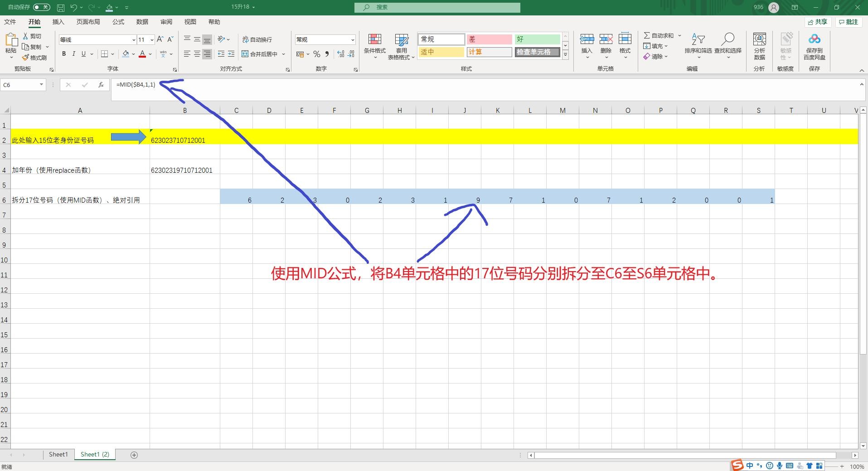Toggle bold formatting

[x=64, y=54]
